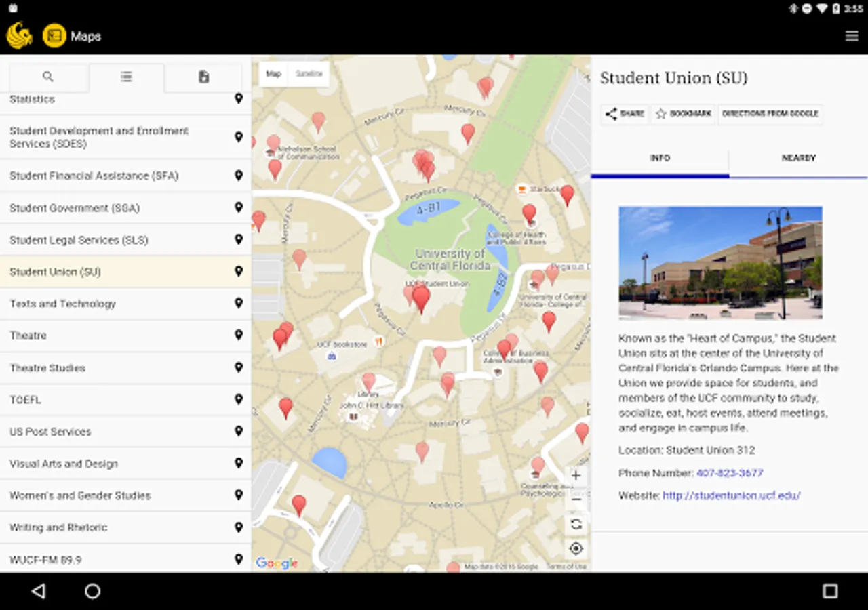Switch to the list view tab icon
Viewport: 868px width, 610px height.
pos(126,77)
